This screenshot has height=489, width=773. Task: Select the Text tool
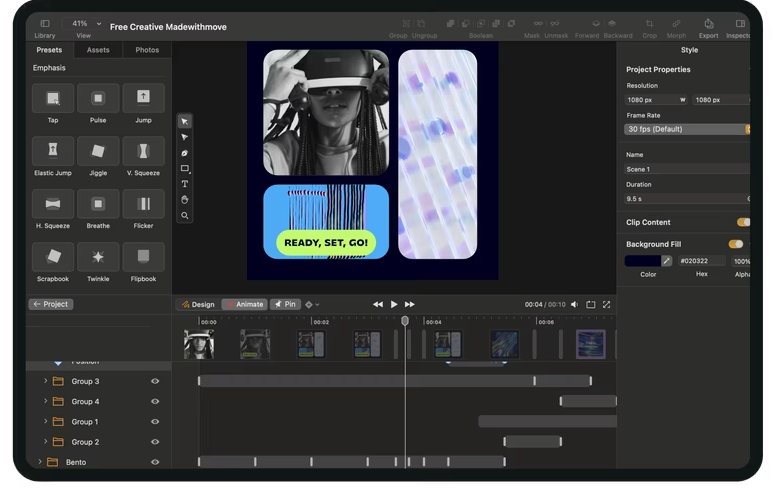click(x=185, y=184)
